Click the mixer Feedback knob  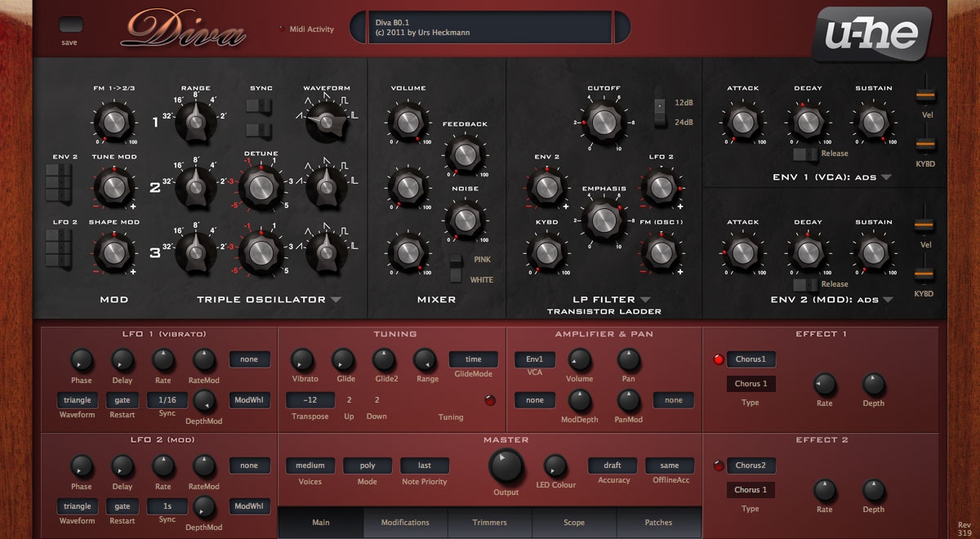click(464, 154)
